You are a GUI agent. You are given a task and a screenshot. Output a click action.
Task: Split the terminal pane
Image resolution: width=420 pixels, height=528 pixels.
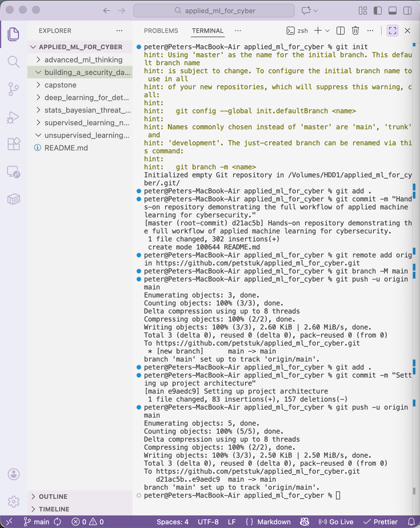click(340, 31)
